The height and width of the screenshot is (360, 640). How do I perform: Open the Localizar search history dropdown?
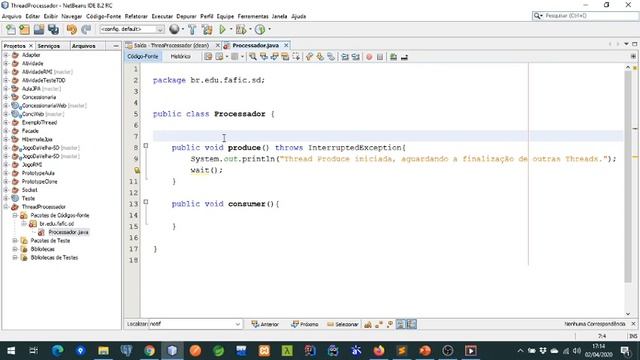238,324
